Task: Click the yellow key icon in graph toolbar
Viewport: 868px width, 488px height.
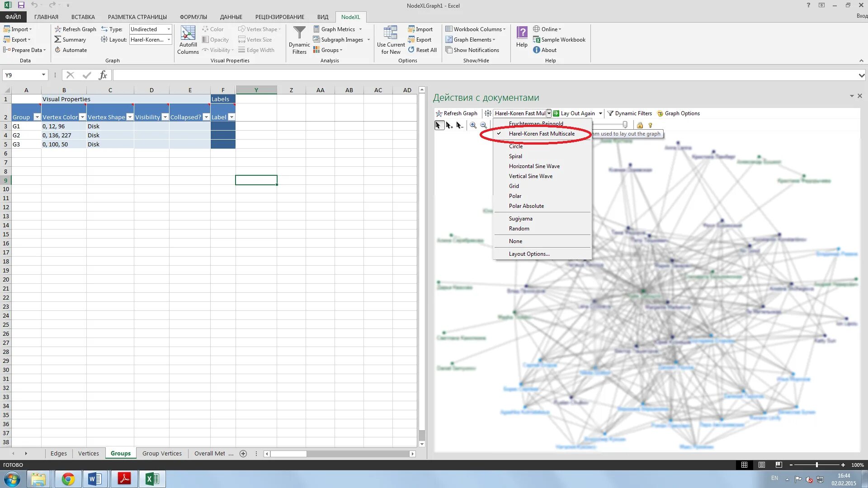Action: click(650, 125)
